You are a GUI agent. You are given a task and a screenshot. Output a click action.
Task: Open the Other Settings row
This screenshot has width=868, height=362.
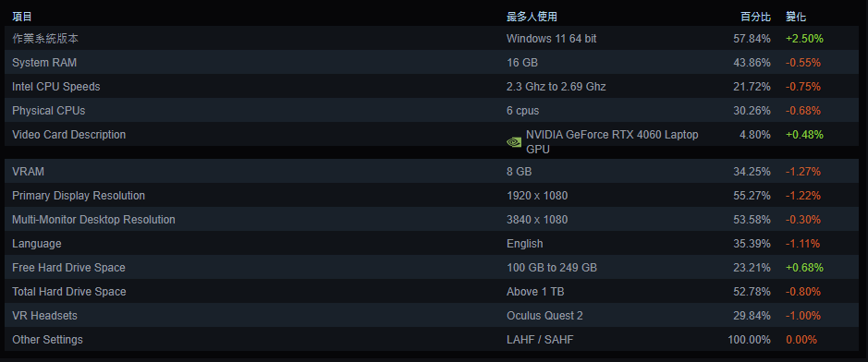click(x=432, y=339)
